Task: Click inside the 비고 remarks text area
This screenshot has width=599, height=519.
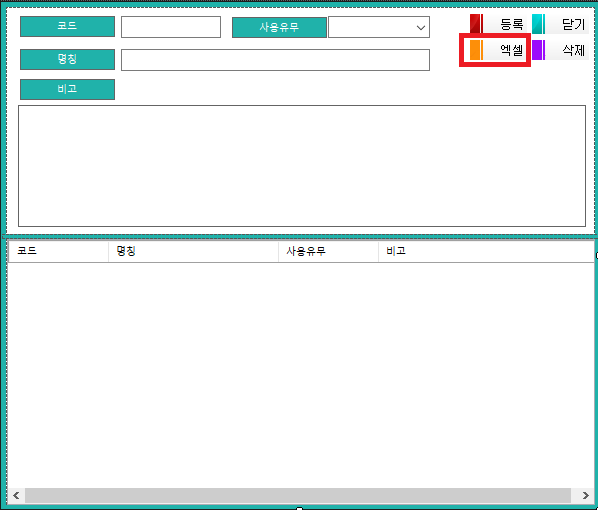Action: tap(302, 166)
